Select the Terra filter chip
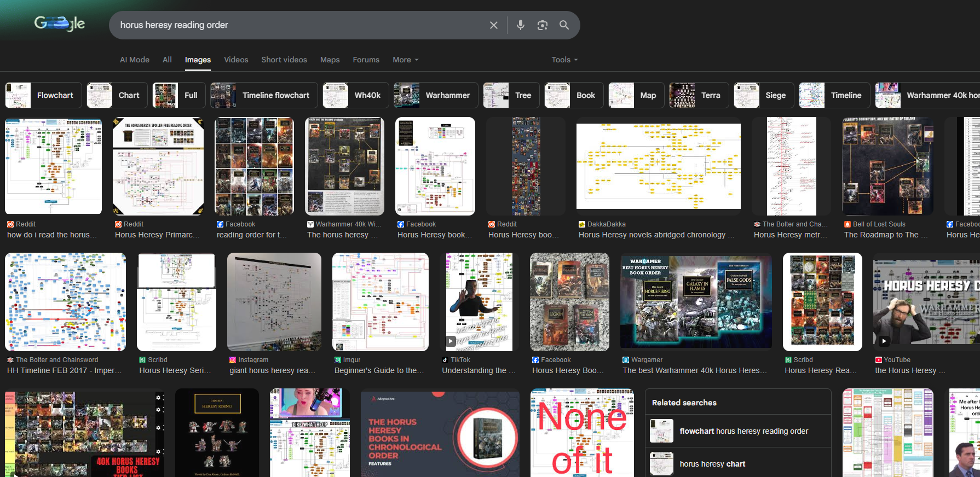 699,95
